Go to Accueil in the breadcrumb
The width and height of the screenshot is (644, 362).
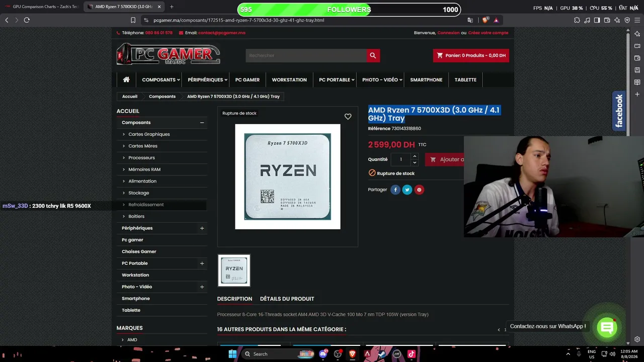coord(129,97)
